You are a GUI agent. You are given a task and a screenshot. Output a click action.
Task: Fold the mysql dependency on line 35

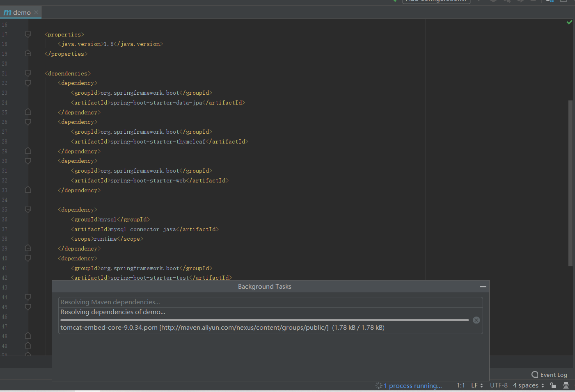(28, 210)
